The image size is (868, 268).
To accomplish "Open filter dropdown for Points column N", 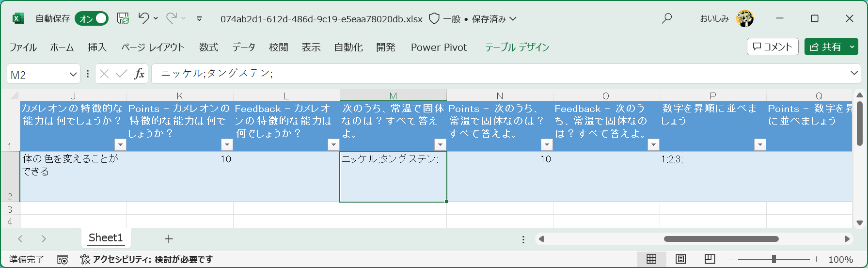I will click(x=547, y=144).
